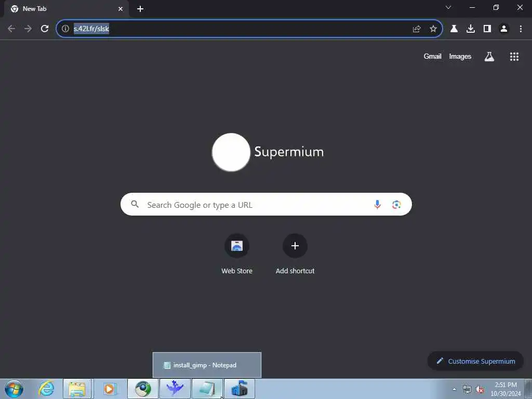
Task: Open the three-dot browser menu
Action: 521,29
